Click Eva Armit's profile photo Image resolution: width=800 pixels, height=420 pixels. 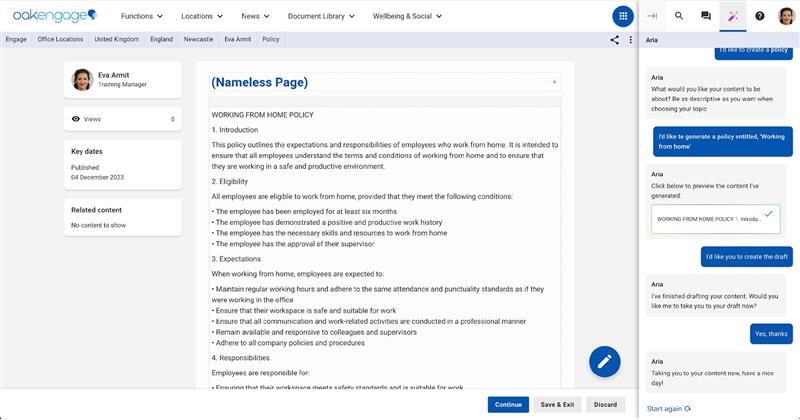(x=82, y=80)
